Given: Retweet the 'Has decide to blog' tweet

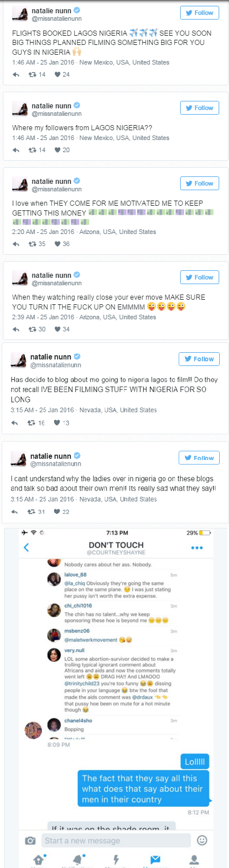Looking at the screenshot, I should tap(32, 422).
